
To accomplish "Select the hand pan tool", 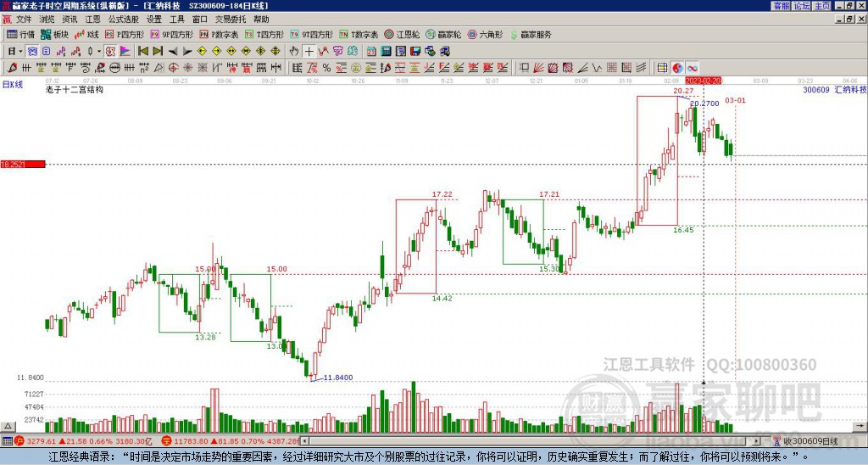I will pos(294,52).
